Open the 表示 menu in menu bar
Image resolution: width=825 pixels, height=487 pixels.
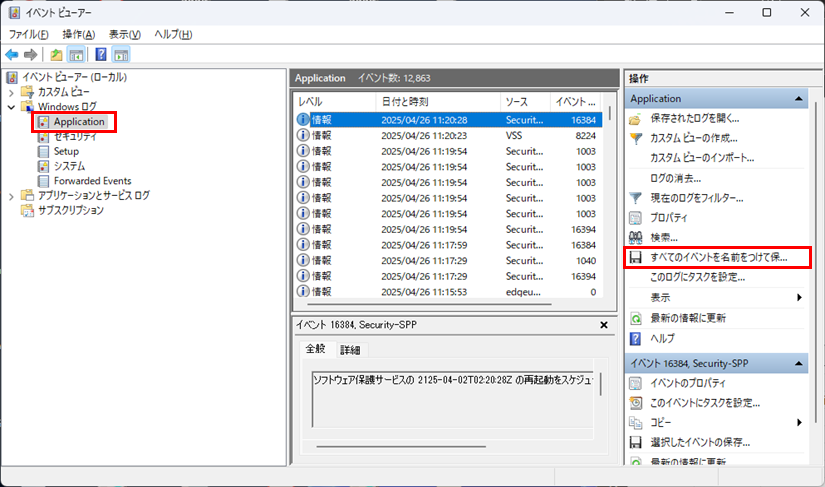pyautogui.click(x=125, y=35)
